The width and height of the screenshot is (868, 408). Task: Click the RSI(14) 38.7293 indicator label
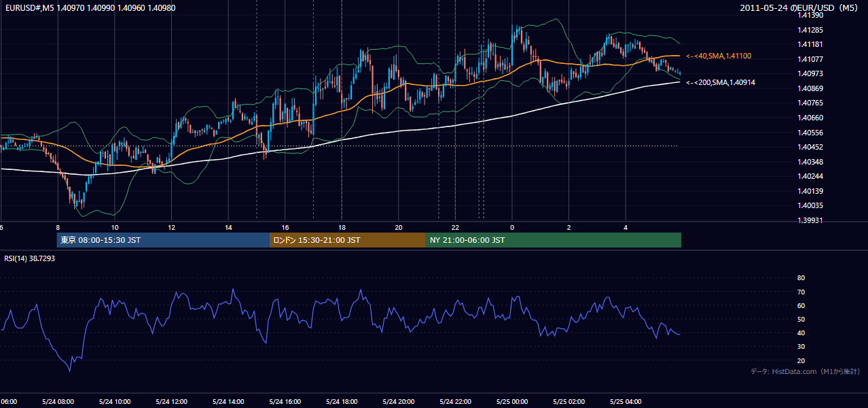coord(30,258)
